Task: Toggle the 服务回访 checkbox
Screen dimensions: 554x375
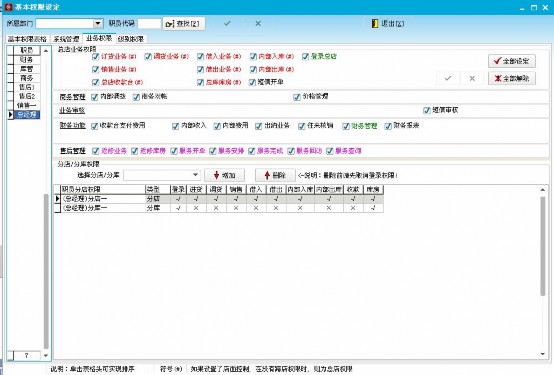Action: [x=290, y=151]
